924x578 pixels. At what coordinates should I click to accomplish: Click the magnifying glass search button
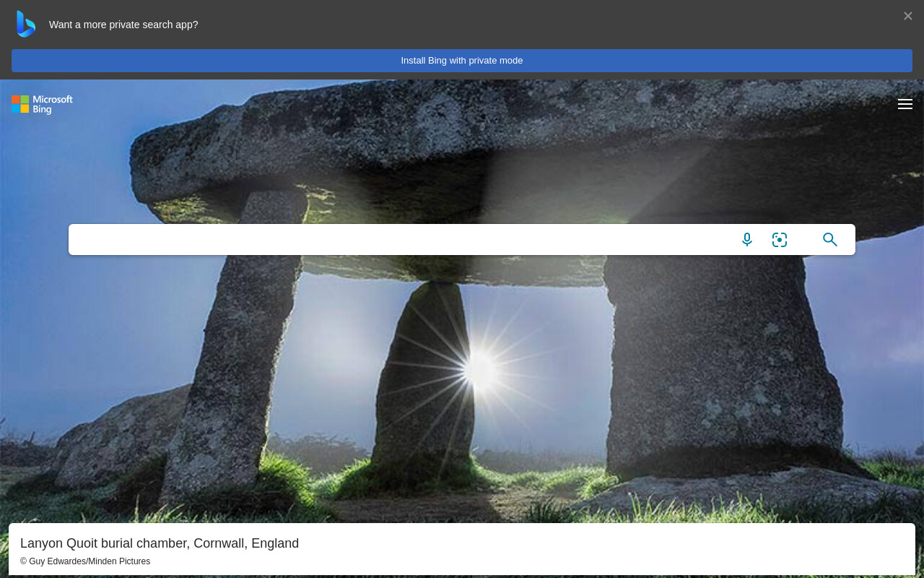tap(830, 240)
